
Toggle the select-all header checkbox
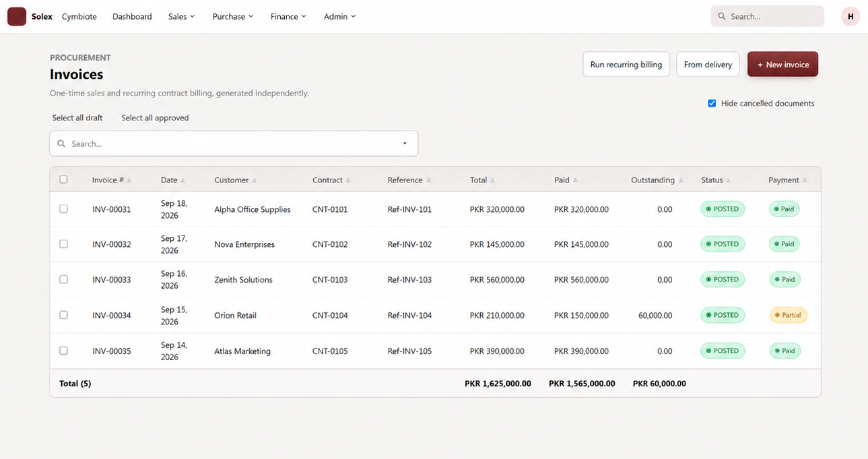click(63, 180)
